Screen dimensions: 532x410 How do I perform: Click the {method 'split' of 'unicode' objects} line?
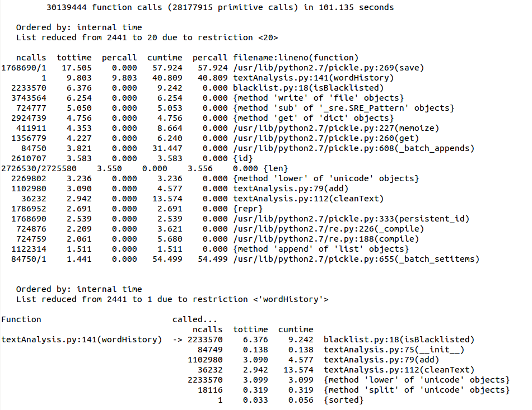click(417, 390)
